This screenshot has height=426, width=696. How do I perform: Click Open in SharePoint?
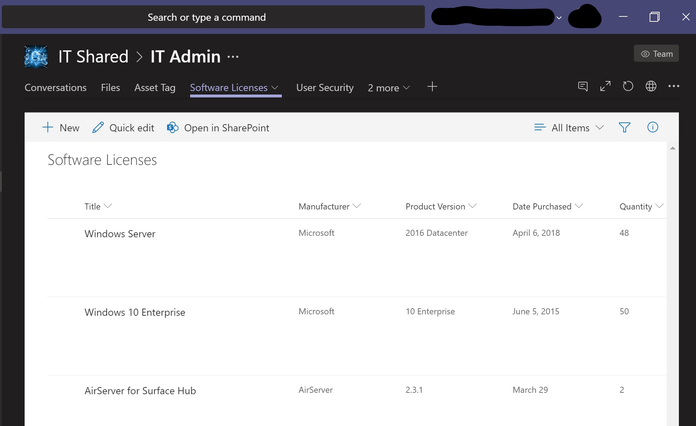click(218, 128)
